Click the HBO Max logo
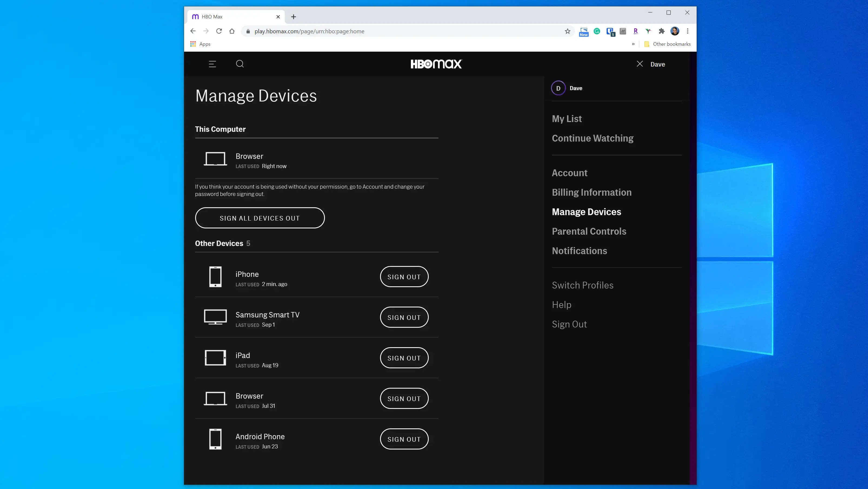Screen dimensions: 868x489 436,64
